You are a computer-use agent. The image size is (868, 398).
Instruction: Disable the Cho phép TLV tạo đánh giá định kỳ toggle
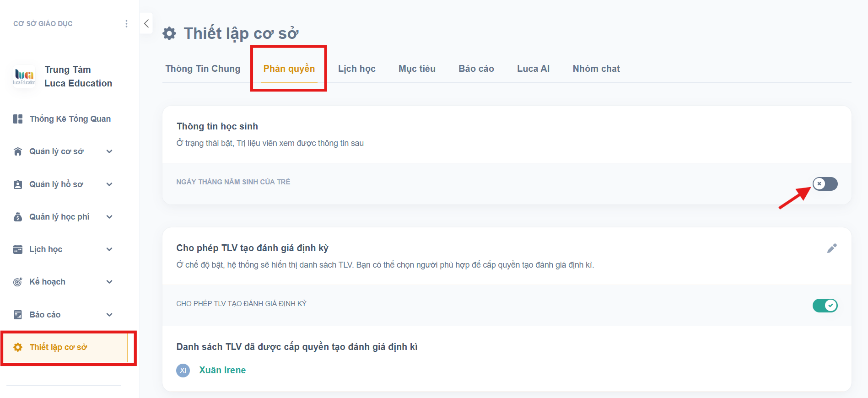click(825, 306)
